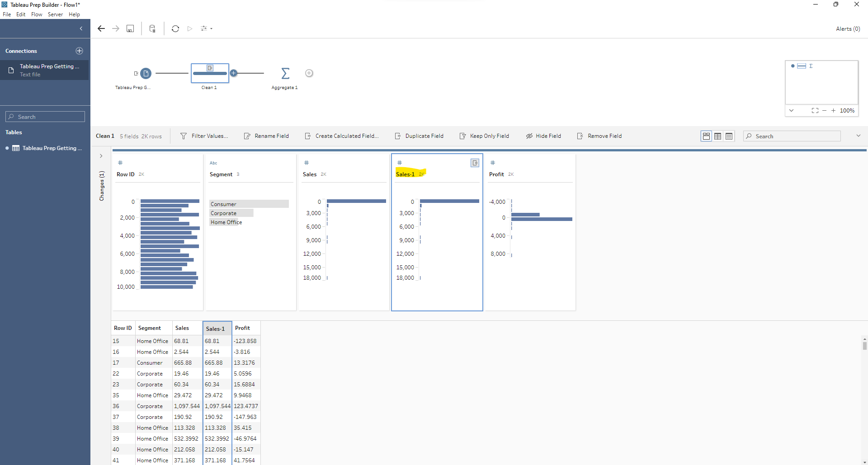This screenshot has height=465, width=868.
Task: Click the Profit field header in profile card
Action: pos(496,174)
